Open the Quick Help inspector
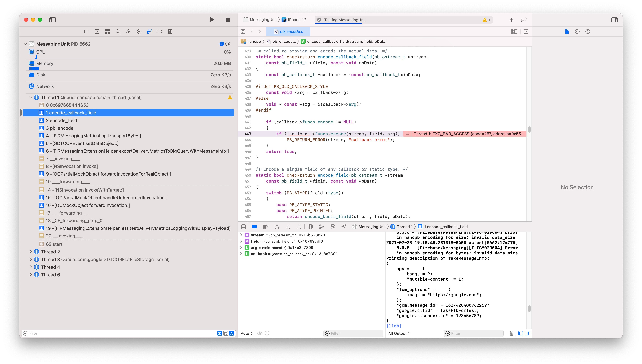Image resolution: width=642 pixels, height=364 pixels. point(588,31)
